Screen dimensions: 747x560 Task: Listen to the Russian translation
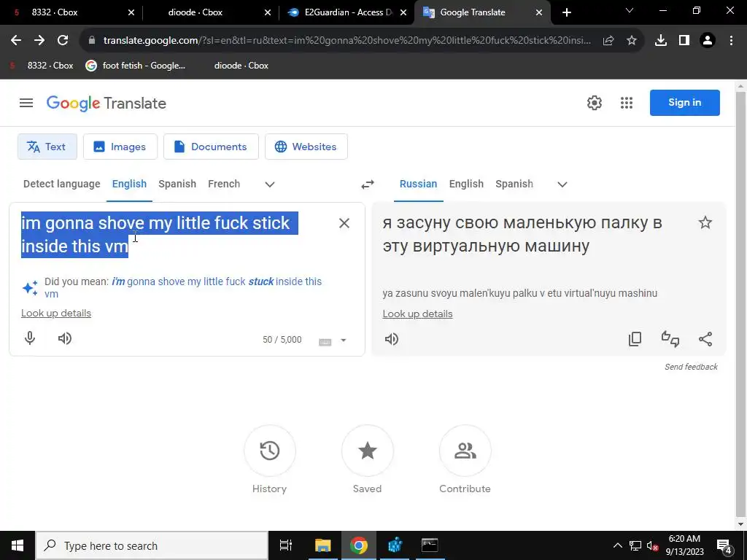(x=392, y=338)
